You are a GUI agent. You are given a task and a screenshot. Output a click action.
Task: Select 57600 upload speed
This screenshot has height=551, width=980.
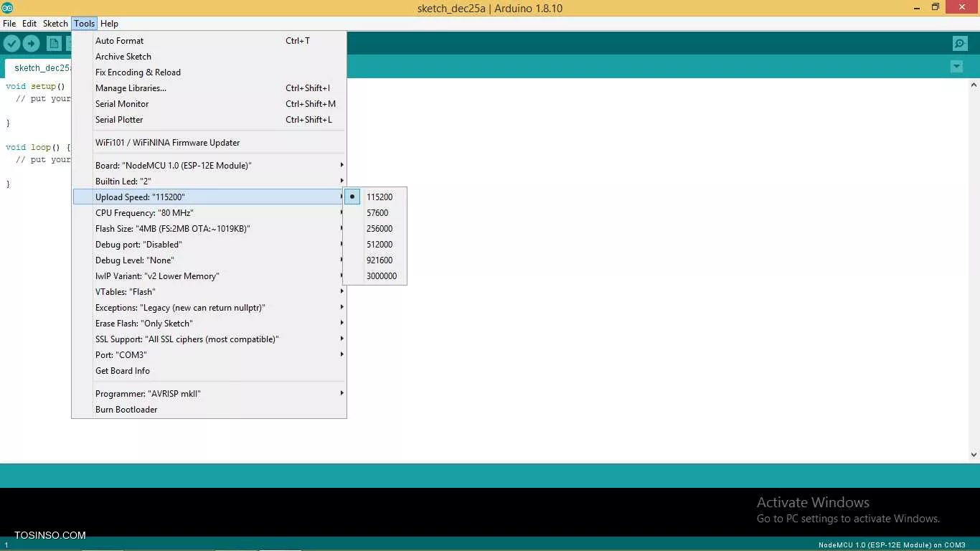point(375,213)
